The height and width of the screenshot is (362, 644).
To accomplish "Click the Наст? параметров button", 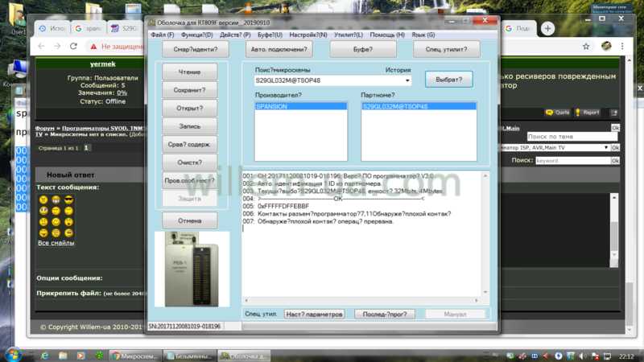I will click(x=314, y=314).
